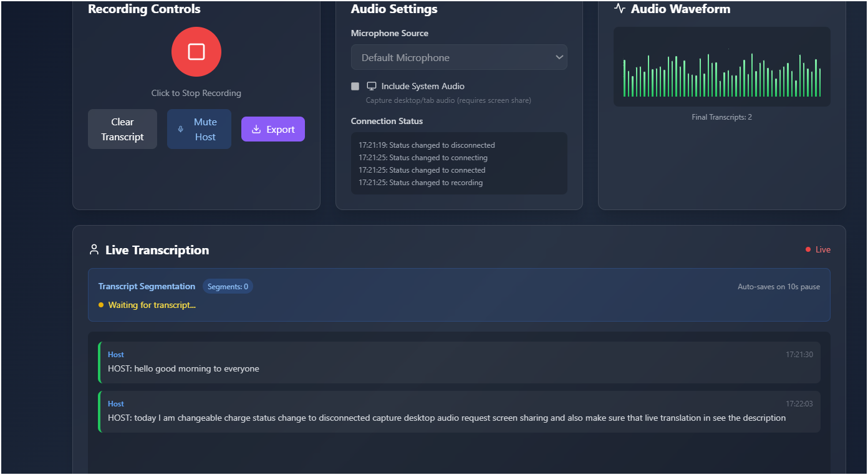Click the yellow Waiting for transcript status dot

point(101,305)
